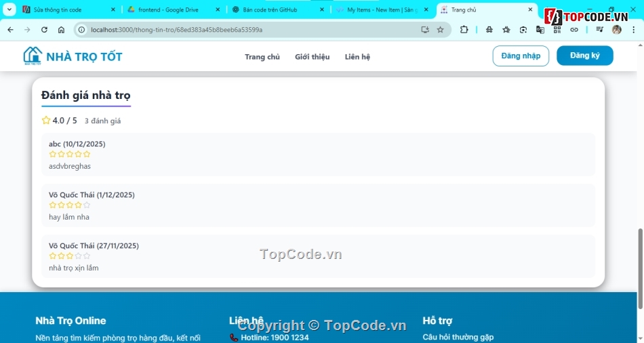Click the Hotline: 1900 1234 number
The height and width of the screenshot is (343, 644).
[275, 338]
